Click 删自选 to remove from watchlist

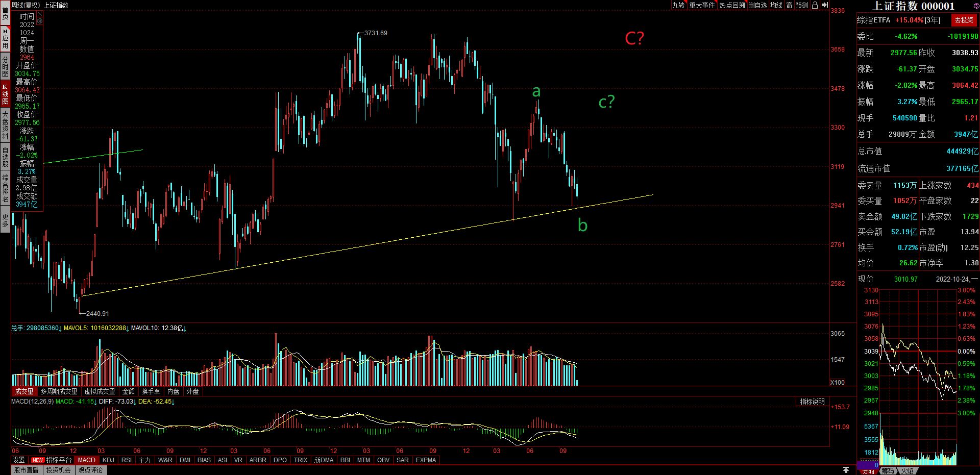tap(757, 5)
